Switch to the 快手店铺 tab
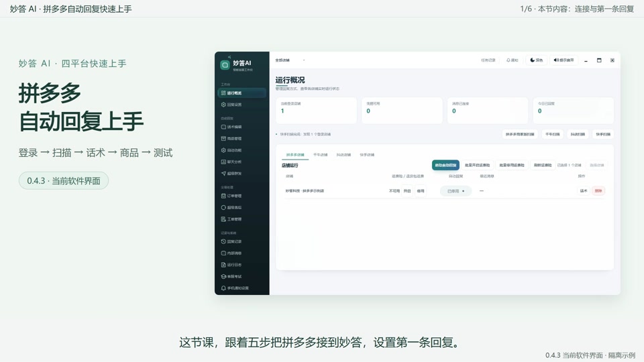The width and height of the screenshot is (644, 362). pyautogui.click(x=367, y=155)
